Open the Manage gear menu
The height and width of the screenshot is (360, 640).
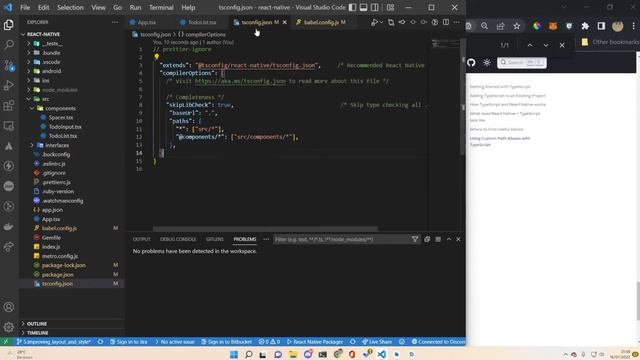pos(9,327)
